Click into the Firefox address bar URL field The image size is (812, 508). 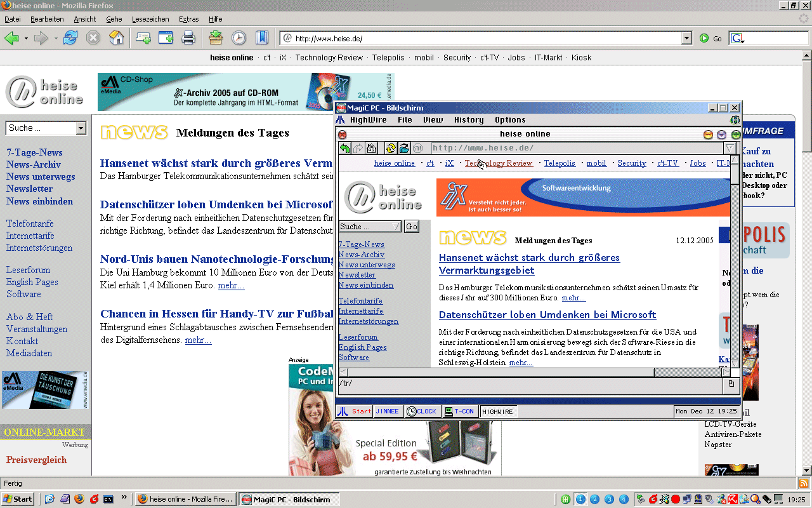coord(487,38)
